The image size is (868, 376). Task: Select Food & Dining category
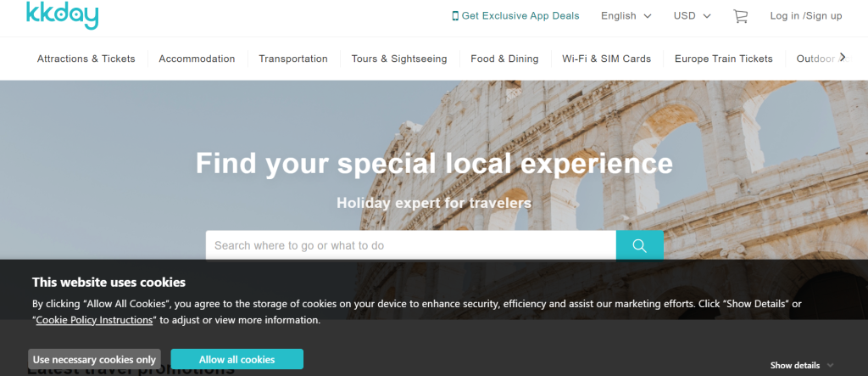coord(504,59)
